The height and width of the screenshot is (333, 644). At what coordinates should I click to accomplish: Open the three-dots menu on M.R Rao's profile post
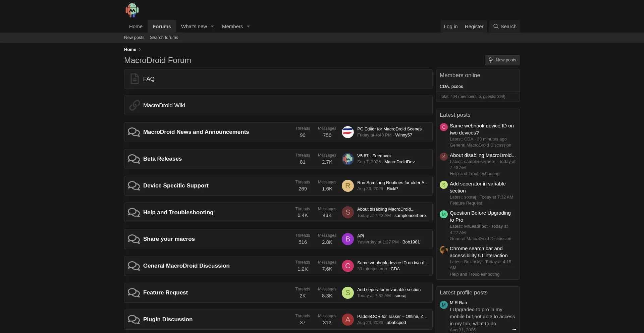click(514, 330)
